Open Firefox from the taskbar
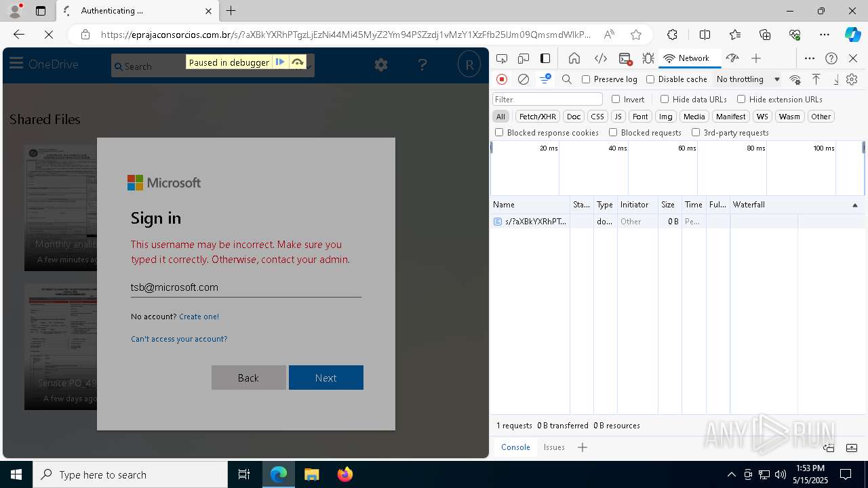Image resolution: width=868 pixels, height=488 pixels. (345, 474)
